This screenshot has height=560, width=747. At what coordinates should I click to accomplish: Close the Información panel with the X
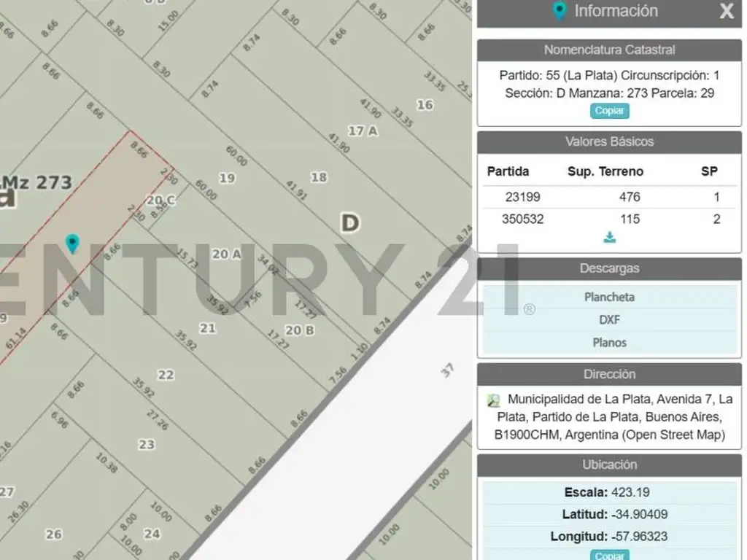pyautogui.click(x=727, y=11)
